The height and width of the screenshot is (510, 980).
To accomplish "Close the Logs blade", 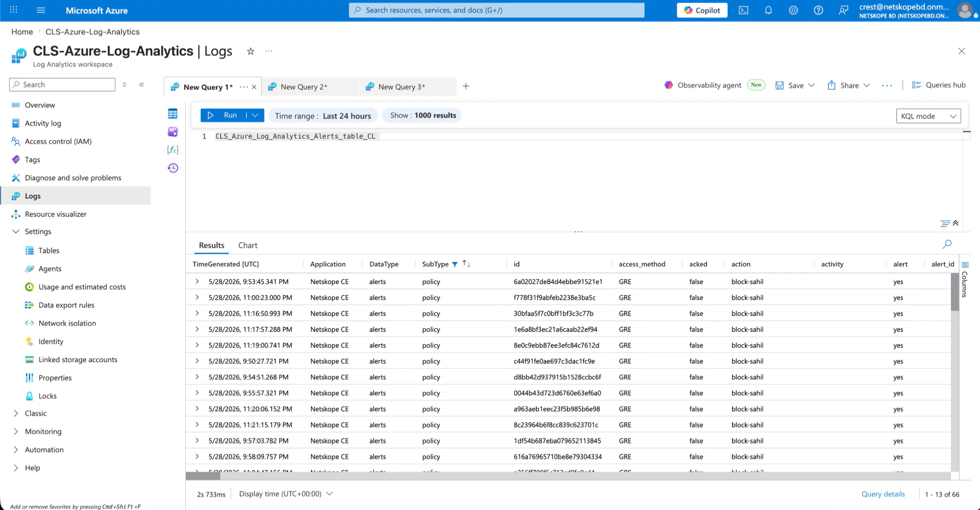I will click(962, 51).
